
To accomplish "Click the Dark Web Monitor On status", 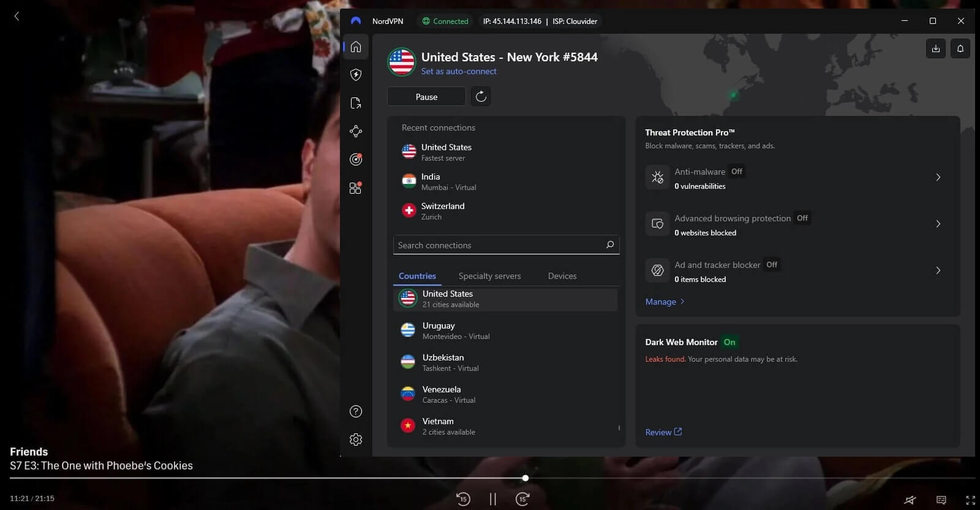I will [x=729, y=342].
